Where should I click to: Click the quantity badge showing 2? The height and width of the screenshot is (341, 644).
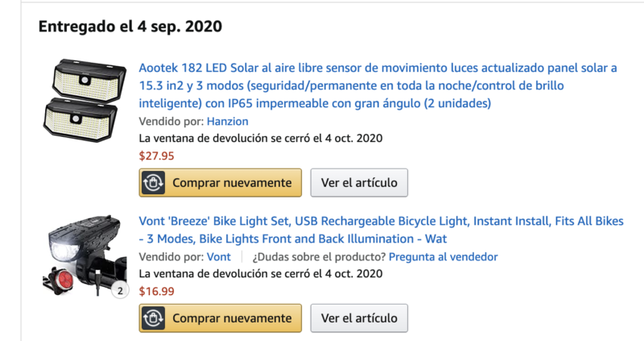[x=120, y=291]
